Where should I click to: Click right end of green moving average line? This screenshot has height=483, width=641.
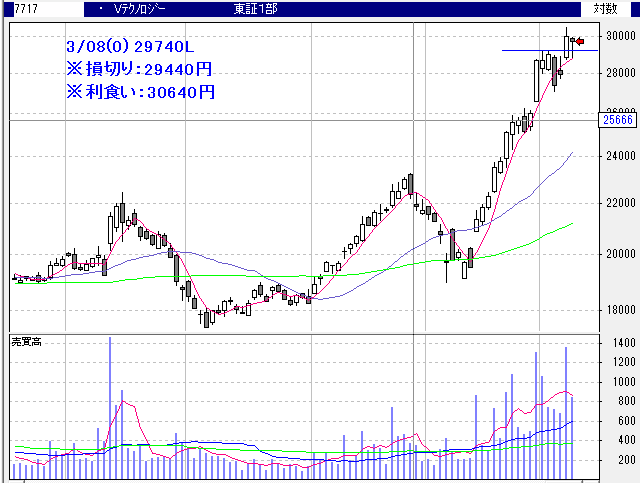click(571, 224)
